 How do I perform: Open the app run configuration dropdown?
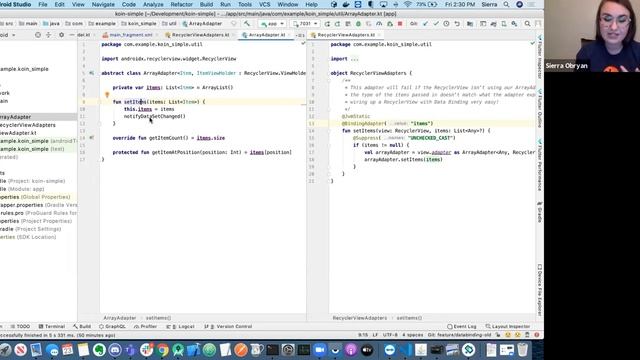[272, 24]
